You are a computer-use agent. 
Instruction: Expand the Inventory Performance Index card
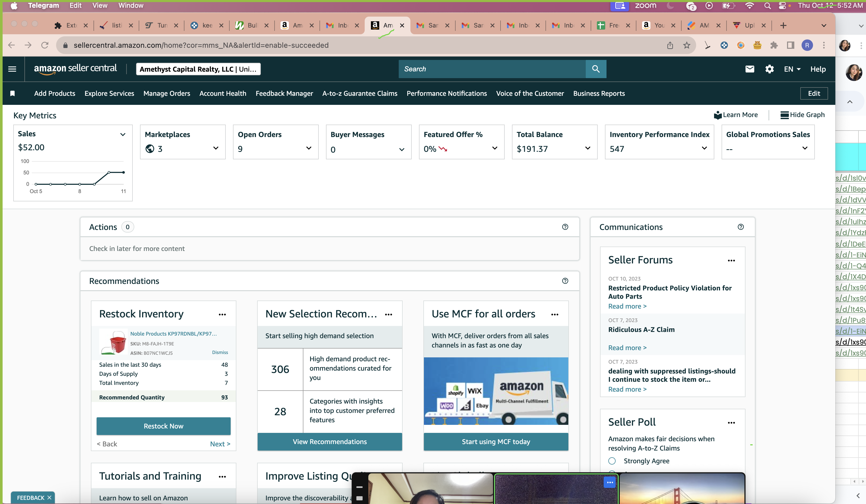coord(704,148)
